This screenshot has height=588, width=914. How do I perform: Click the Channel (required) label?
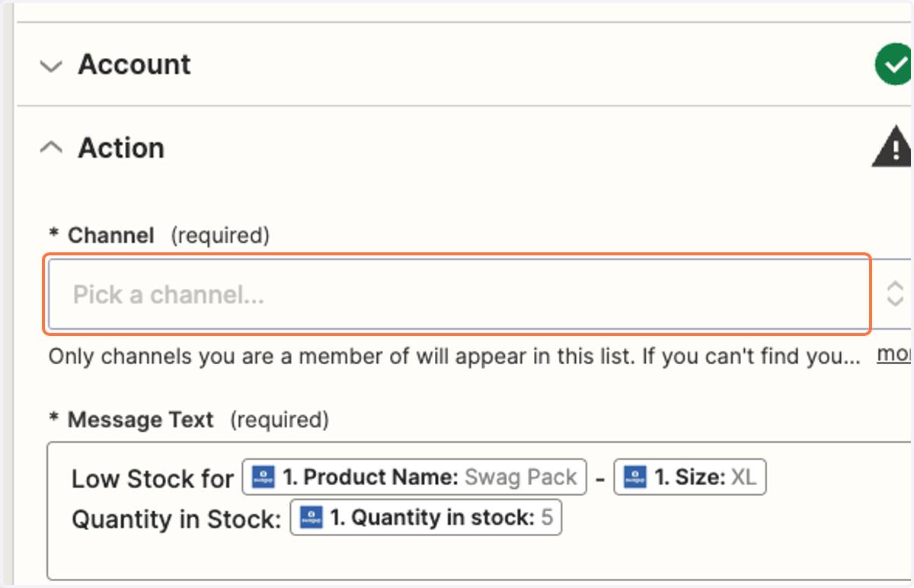(x=159, y=236)
